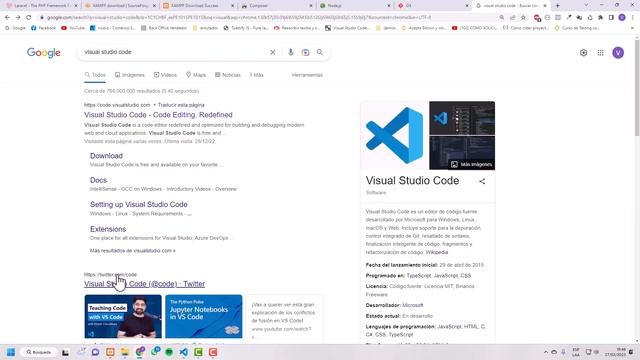Expand the Más filters menu
The height and width of the screenshot is (360, 640).
click(x=257, y=75)
